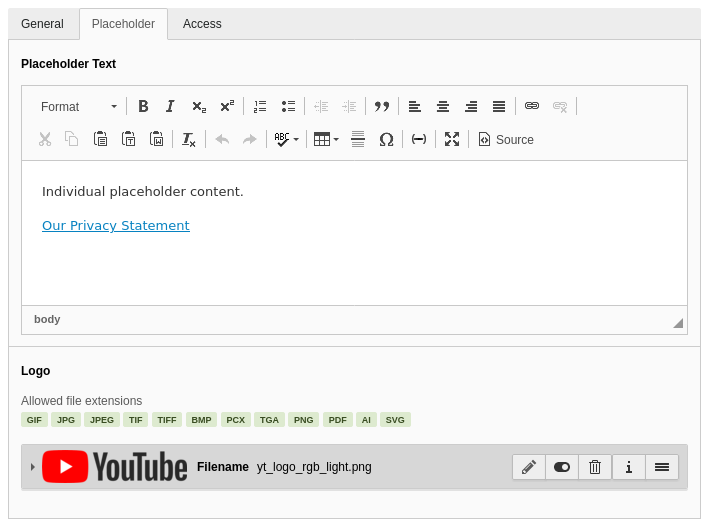Paste as plain text
Viewport: 709px width, 526px height.
click(x=128, y=139)
